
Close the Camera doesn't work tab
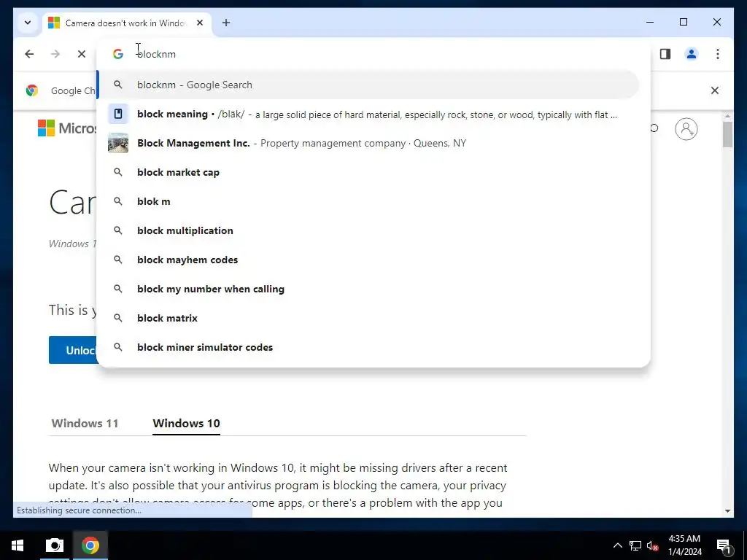click(x=200, y=23)
